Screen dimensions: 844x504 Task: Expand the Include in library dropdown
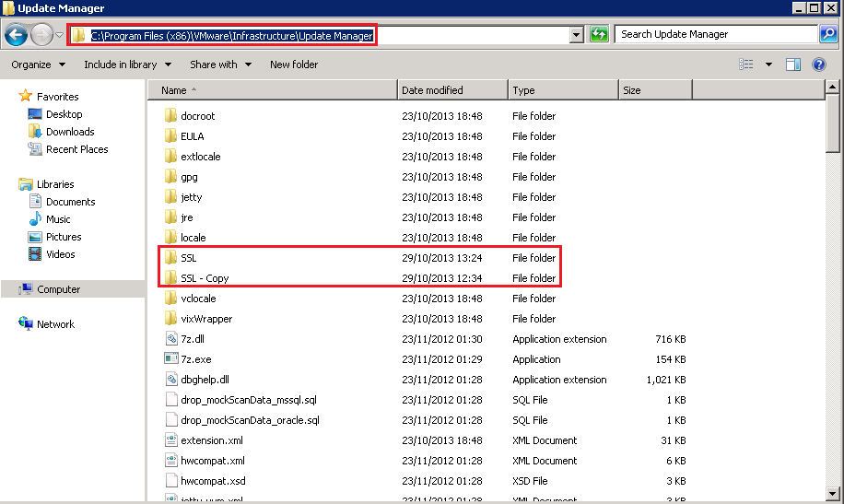coord(127,64)
